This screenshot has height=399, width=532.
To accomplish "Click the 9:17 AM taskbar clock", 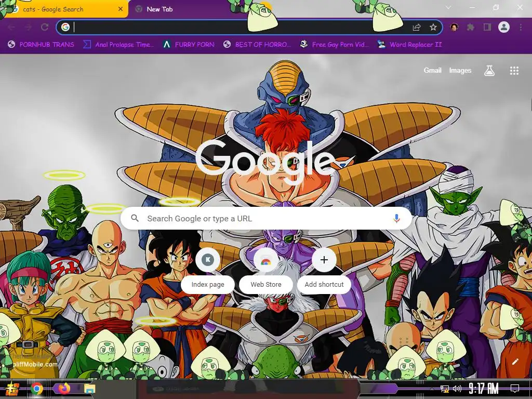I will pyautogui.click(x=484, y=389).
